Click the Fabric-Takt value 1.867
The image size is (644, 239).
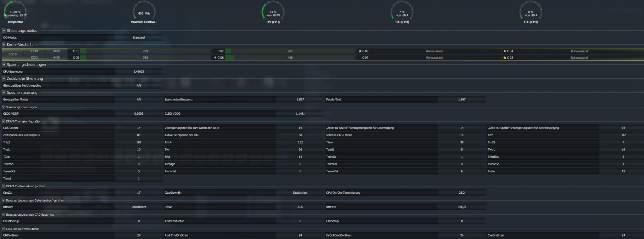click(x=462, y=99)
